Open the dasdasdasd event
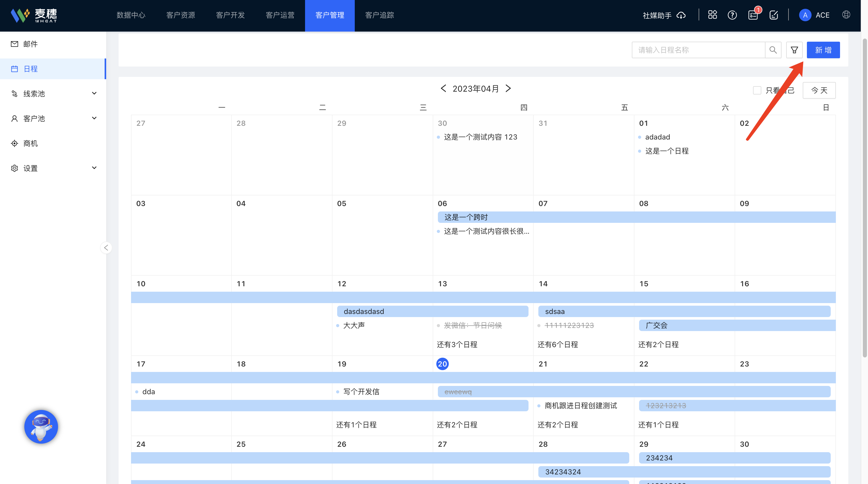This screenshot has width=868, height=484. (432, 311)
